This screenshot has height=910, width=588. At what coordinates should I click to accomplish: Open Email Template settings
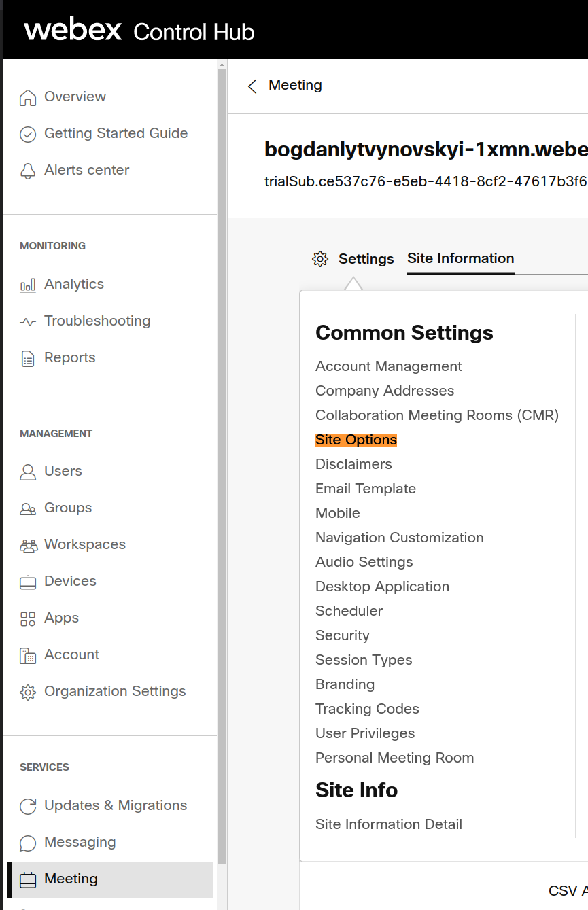coord(366,489)
